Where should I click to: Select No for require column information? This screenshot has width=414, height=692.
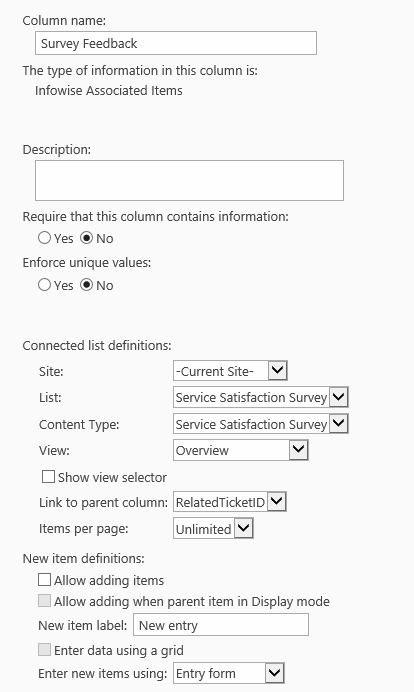[87, 238]
